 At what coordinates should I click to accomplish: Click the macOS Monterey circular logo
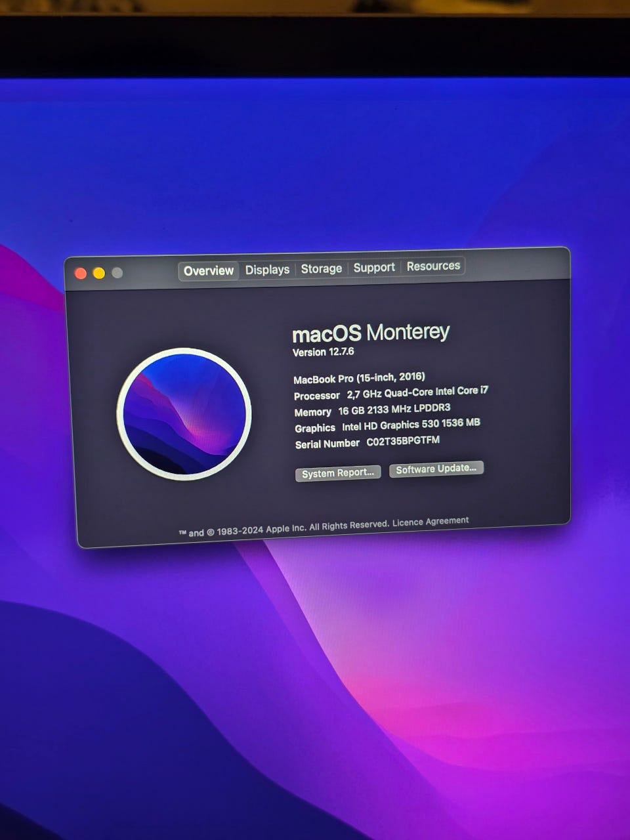(184, 414)
